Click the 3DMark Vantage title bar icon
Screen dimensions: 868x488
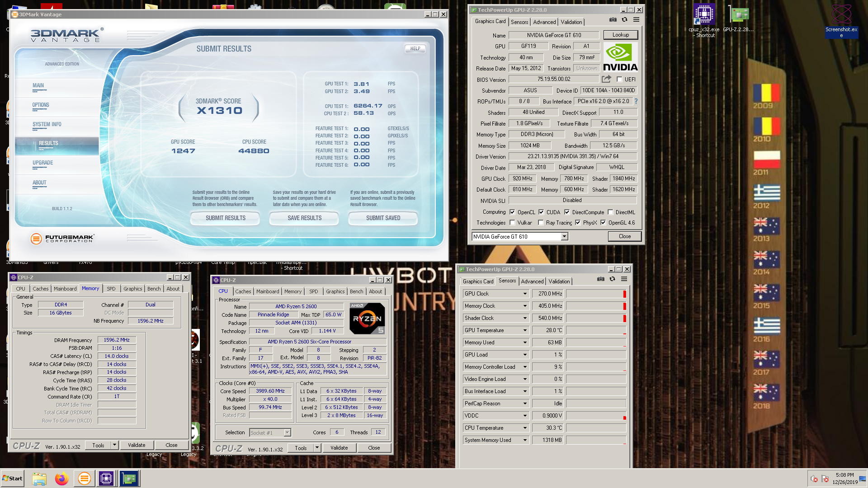(x=15, y=14)
